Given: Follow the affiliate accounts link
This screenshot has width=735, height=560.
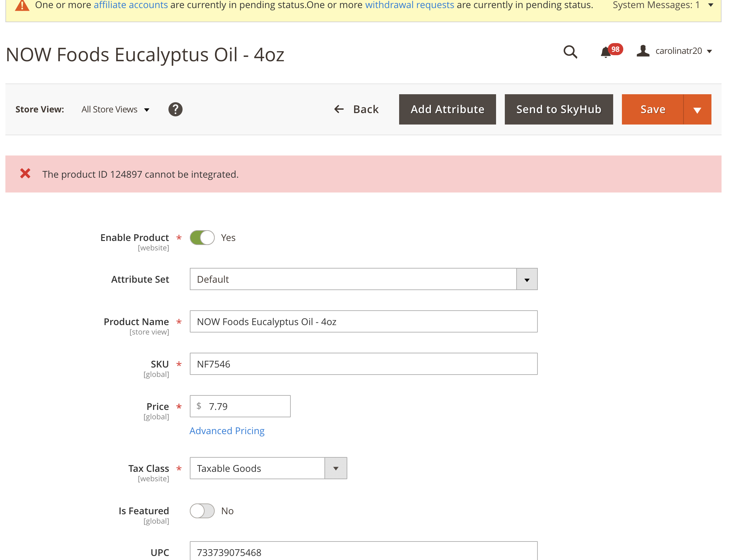Looking at the screenshot, I should coord(131,5).
